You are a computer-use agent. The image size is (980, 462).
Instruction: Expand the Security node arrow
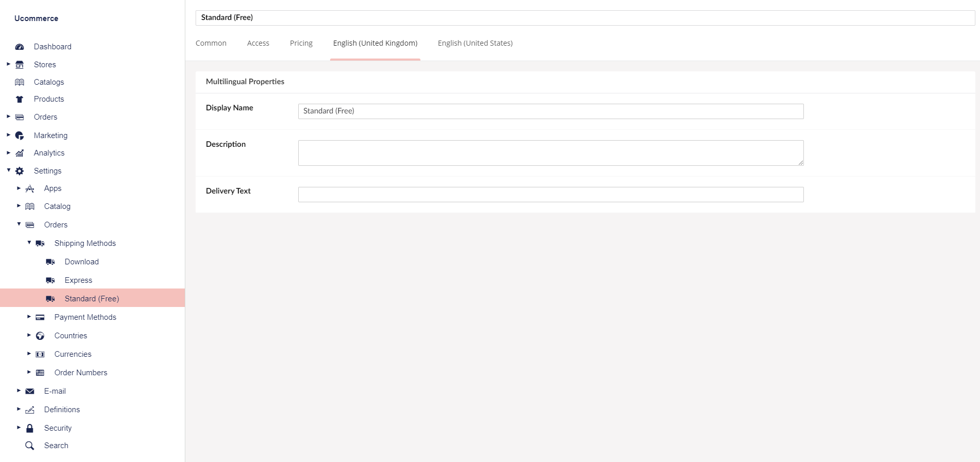pyautogui.click(x=18, y=428)
